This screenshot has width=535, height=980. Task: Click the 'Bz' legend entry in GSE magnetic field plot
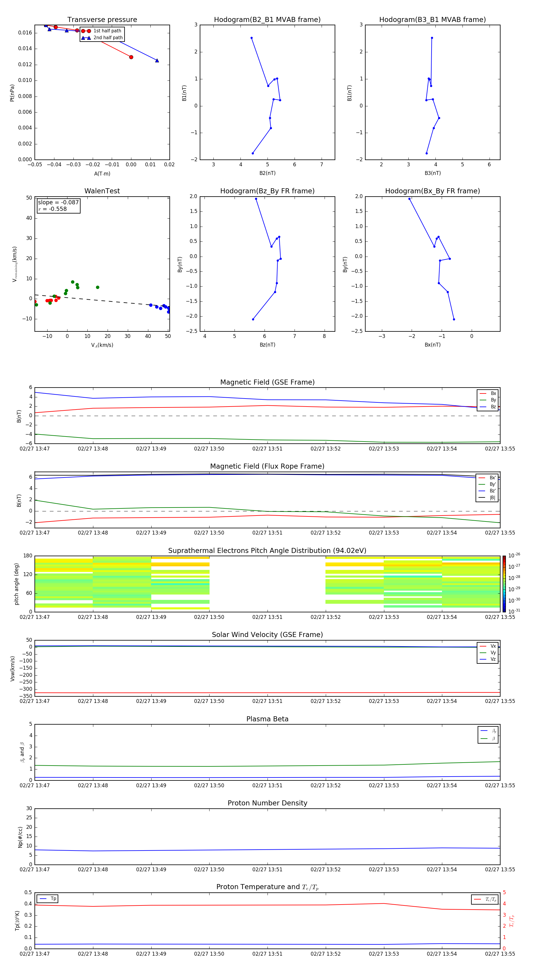click(488, 407)
